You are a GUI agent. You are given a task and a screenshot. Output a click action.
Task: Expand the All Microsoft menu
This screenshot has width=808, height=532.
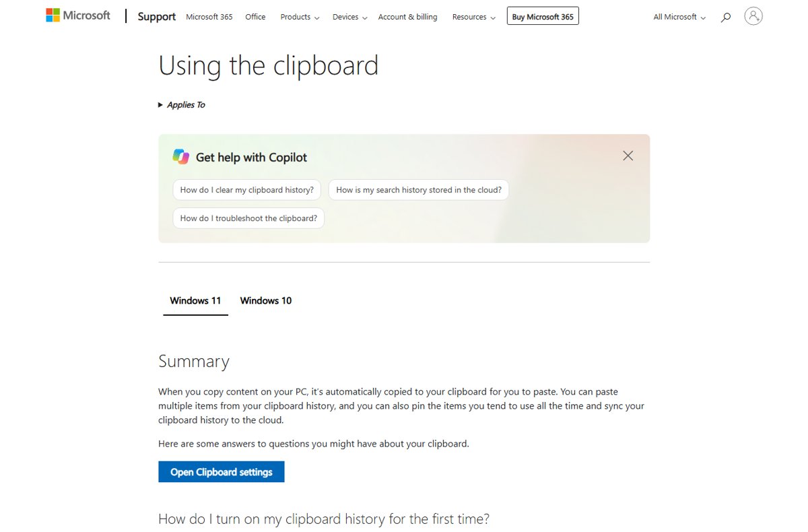click(x=679, y=17)
